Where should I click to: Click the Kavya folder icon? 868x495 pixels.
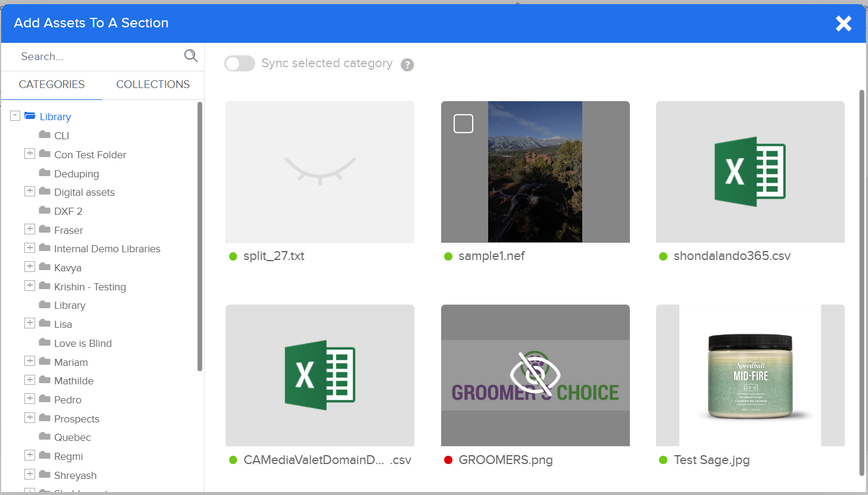45,267
